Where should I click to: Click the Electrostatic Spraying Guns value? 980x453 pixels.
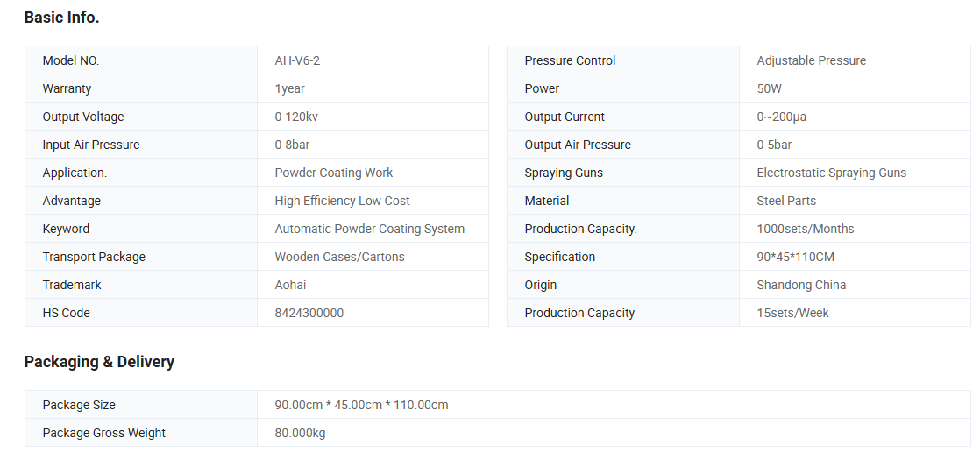tap(832, 173)
